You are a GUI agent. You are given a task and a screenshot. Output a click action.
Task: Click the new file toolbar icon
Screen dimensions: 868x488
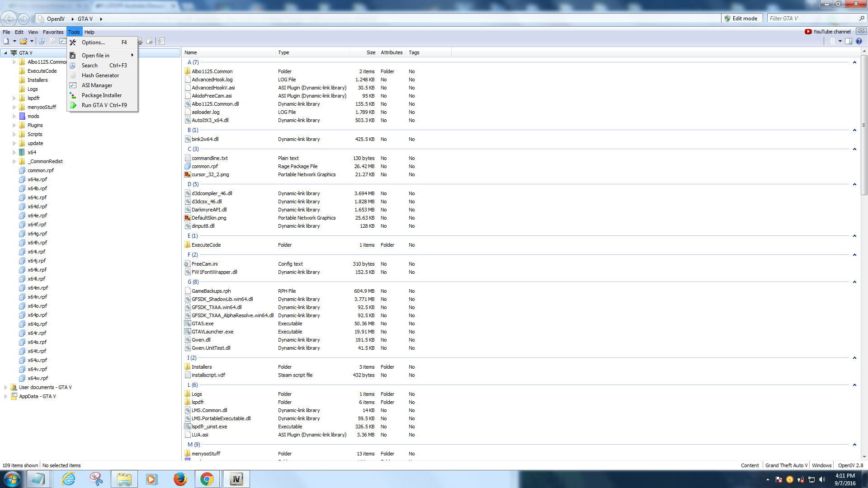6,41
